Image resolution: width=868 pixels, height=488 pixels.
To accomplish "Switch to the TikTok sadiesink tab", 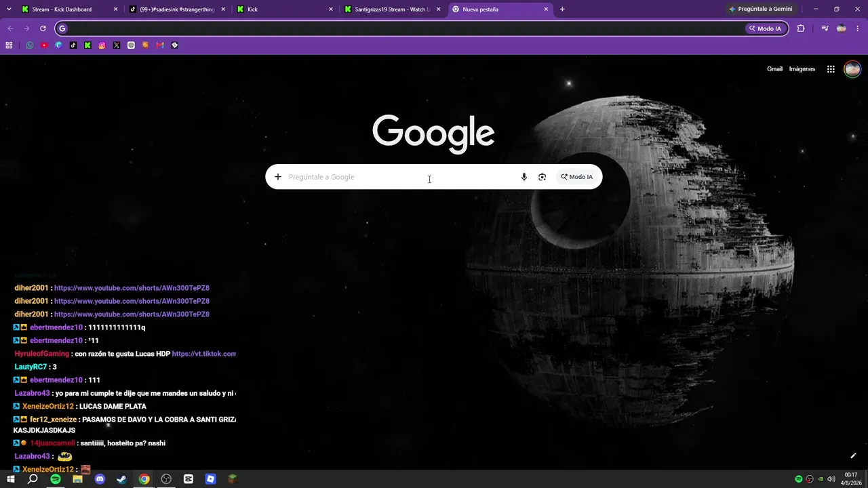I will pyautogui.click(x=176, y=9).
